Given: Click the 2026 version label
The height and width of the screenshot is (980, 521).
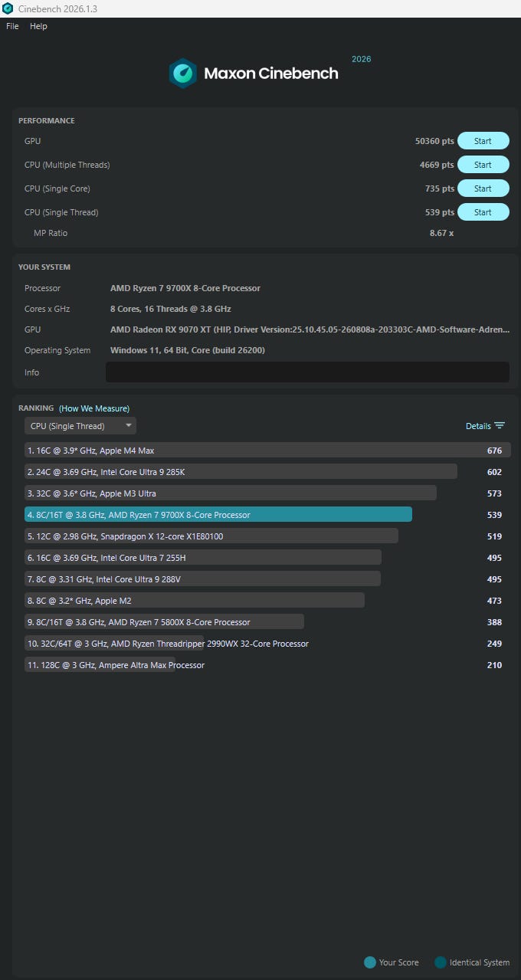Looking at the screenshot, I should tap(361, 59).
